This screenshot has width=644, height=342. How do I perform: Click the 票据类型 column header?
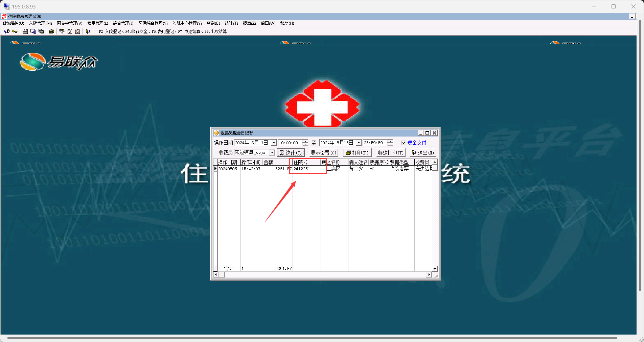[x=402, y=162]
